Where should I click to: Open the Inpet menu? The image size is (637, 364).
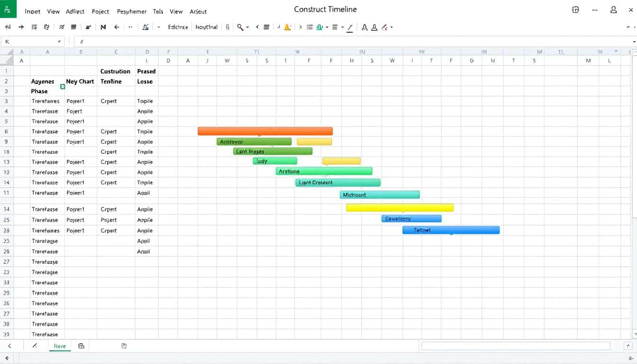click(x=32, y=11)
